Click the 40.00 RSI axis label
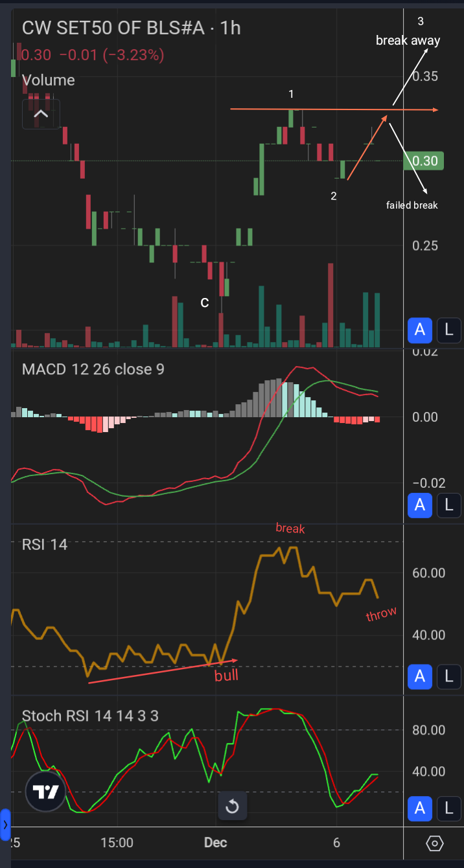 point(429,635)
